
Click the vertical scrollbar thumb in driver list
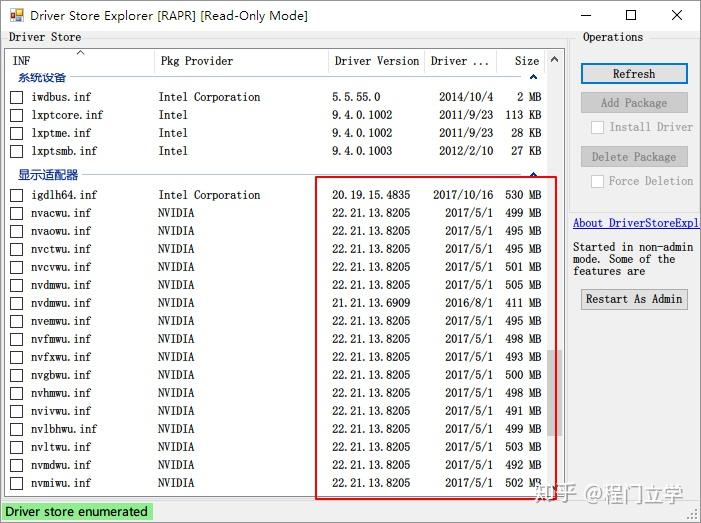554,392
